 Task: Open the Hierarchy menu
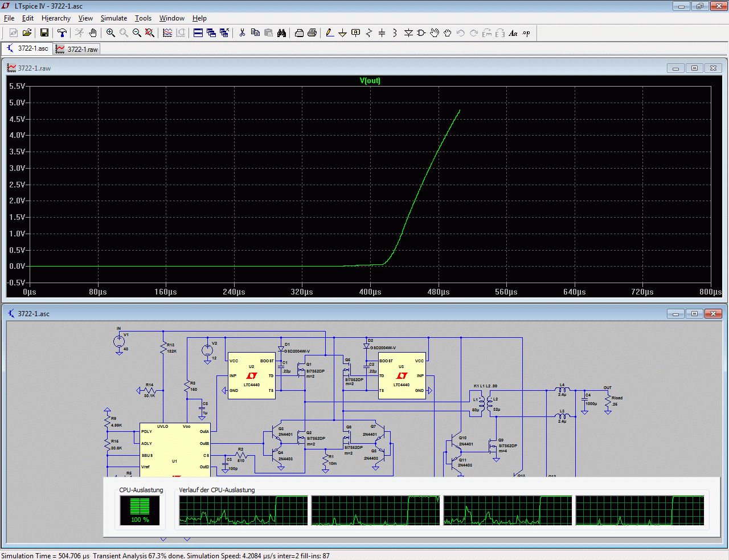click(x=56, y=18)
